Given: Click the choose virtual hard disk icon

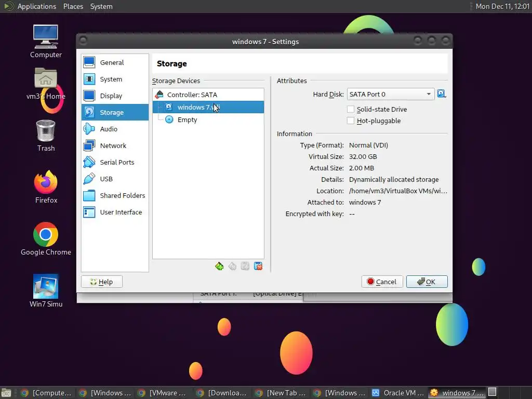Looking at the screenshot, I should (442, 94).
